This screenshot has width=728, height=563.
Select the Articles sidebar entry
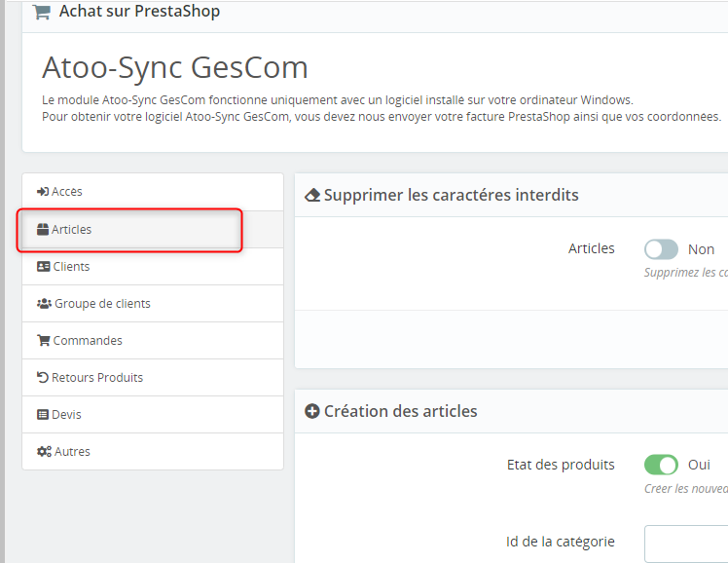pos(153,230)
